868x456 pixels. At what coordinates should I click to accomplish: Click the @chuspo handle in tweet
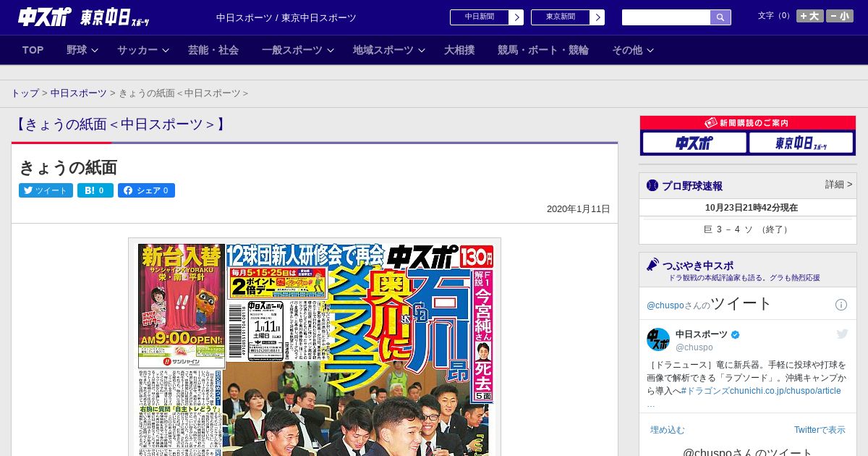(x=694, y=347)
